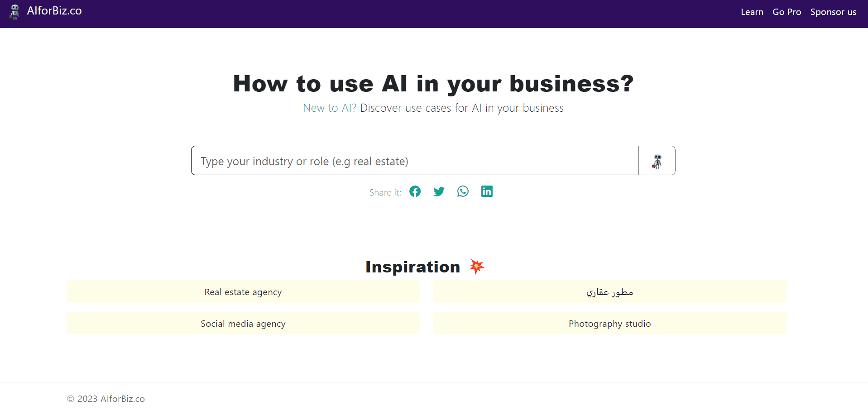Click the '© 2023 AIforBiz.co' footer text
This screenshot has width=868, height=415.
(x=106, y=399)
